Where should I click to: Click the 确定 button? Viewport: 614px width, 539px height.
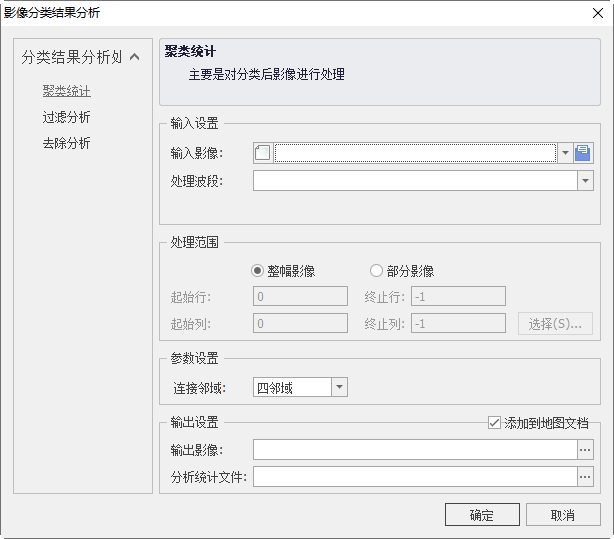coord(481,515)
